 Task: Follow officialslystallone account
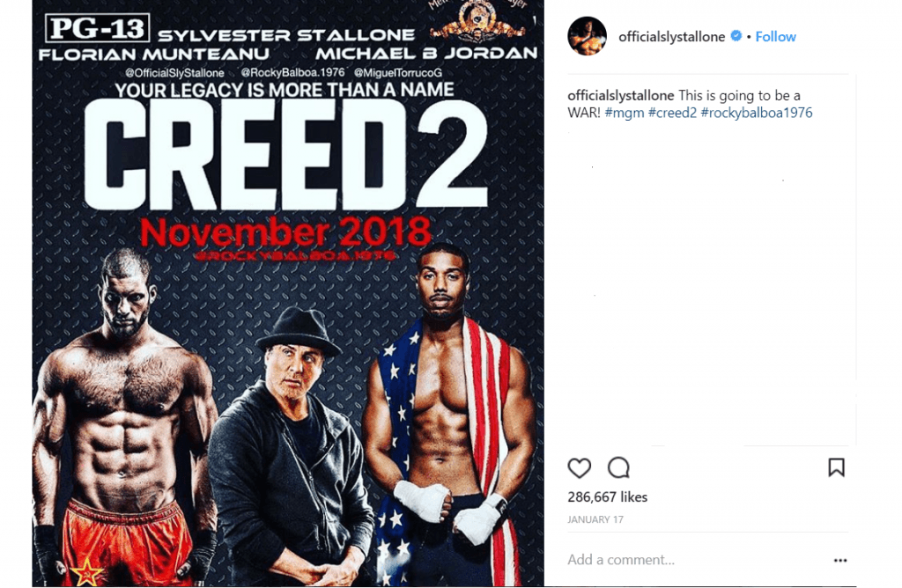775,37
